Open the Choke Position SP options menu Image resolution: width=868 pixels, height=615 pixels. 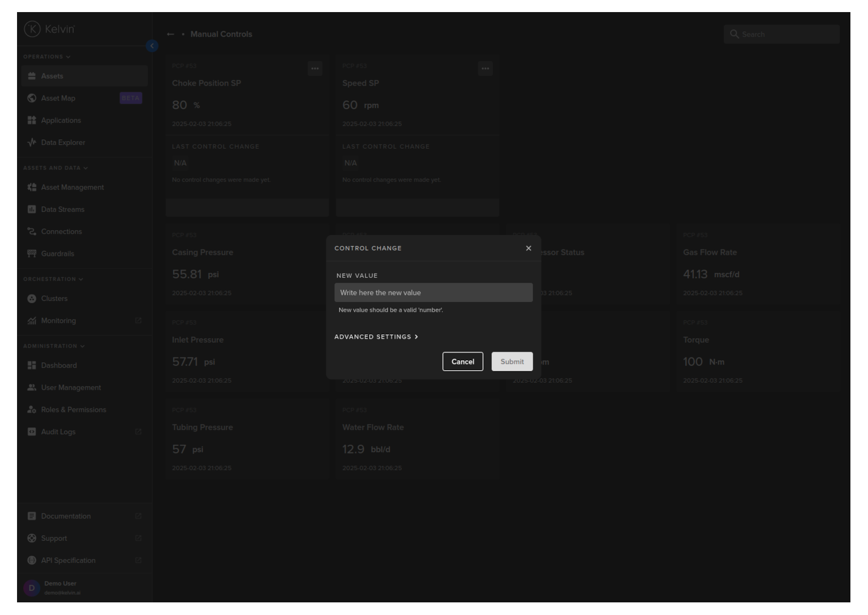(x=315, y=69)
